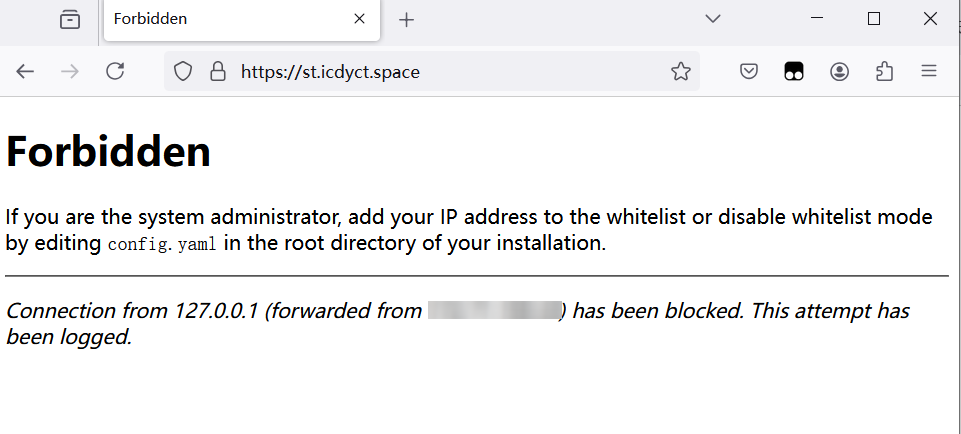961x434 pixels.
Task: Close the Forbidden tab
Action: (360, 19)
